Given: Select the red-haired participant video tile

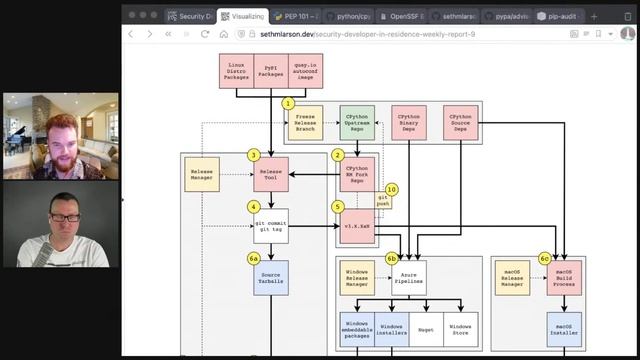Looking at the screenshot, I should coord(61,136).
